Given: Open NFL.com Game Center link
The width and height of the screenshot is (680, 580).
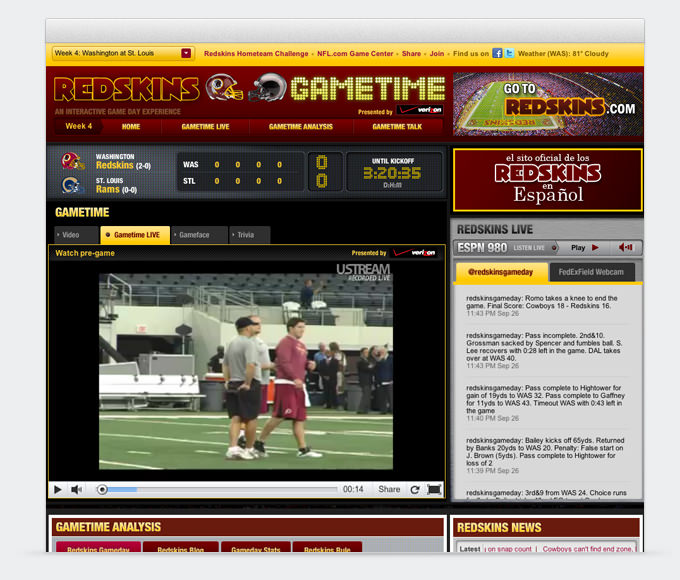Looking at the screenshot, I should (355, 54).
